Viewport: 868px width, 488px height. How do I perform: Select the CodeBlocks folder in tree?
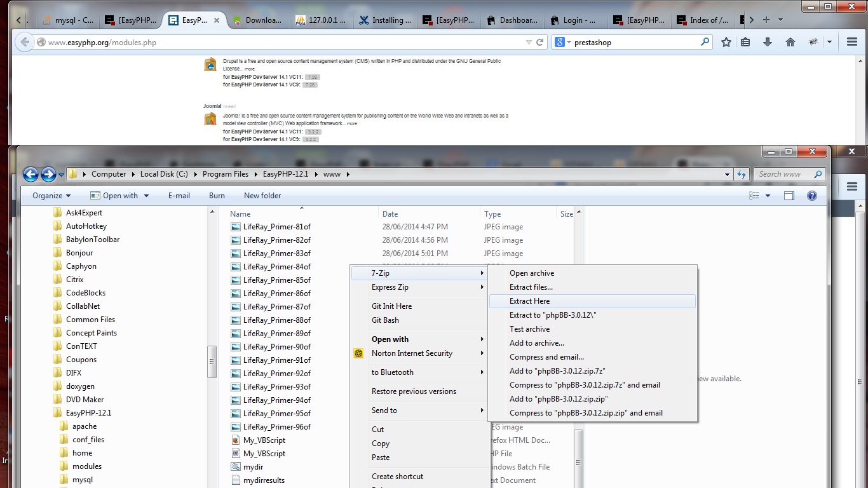pyautogui.click(x=86, y=293)
